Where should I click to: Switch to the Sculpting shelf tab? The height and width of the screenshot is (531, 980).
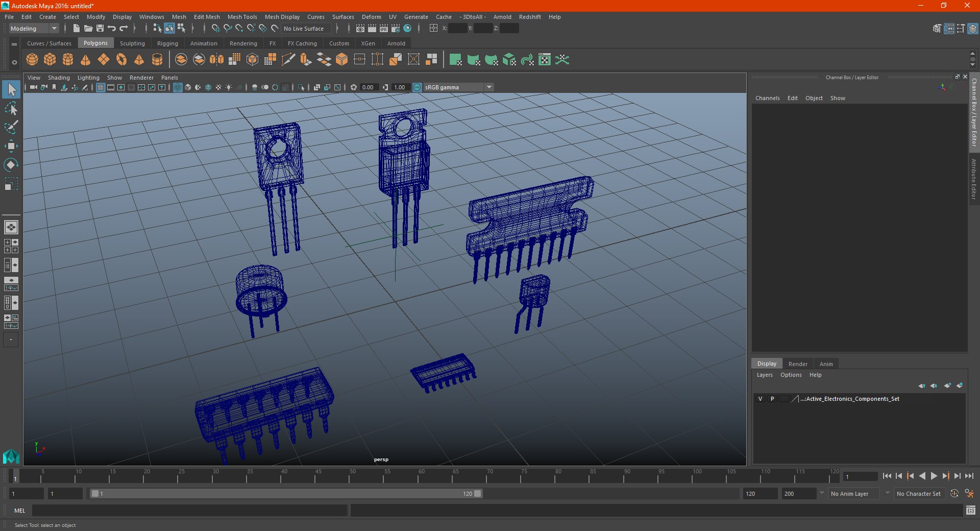pyautogui.click(x=132, y=43)
